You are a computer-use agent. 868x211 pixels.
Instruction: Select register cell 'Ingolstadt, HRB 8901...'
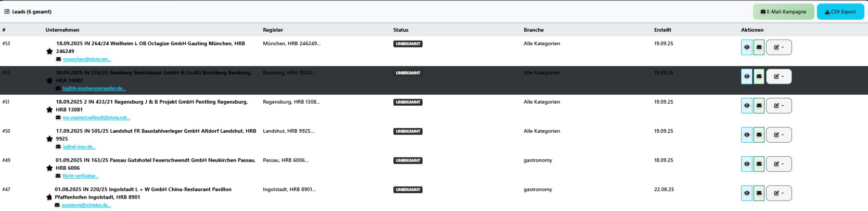pos(289,189)
